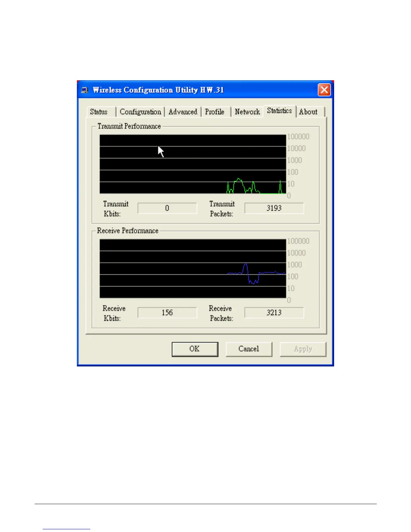
Task: Click the Cancel button
Action: [x=249, y=349]
